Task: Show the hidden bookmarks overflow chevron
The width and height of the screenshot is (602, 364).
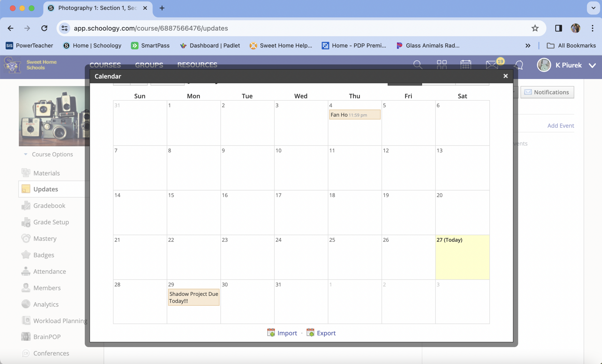Action: click(x=528, y=45)
